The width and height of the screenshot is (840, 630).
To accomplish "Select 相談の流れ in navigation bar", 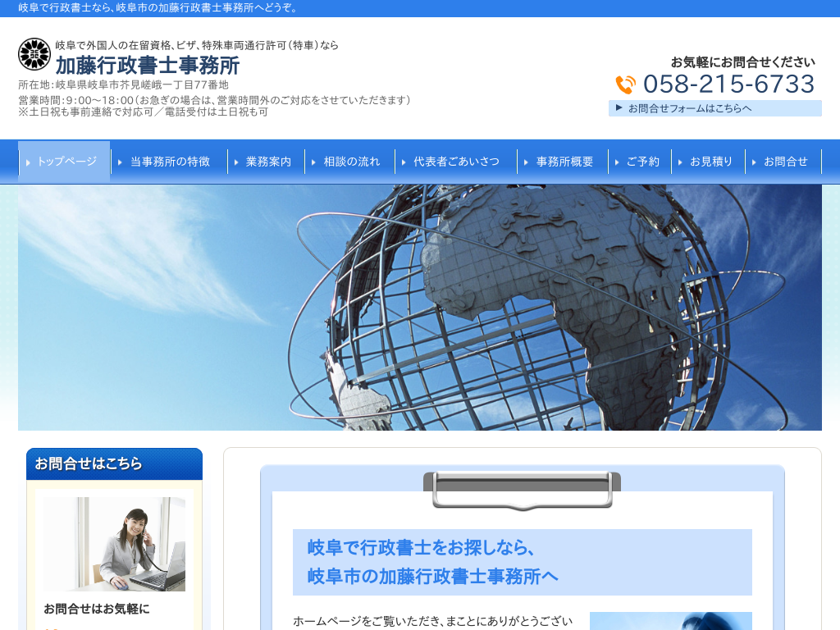I will [x=350, y=162].
